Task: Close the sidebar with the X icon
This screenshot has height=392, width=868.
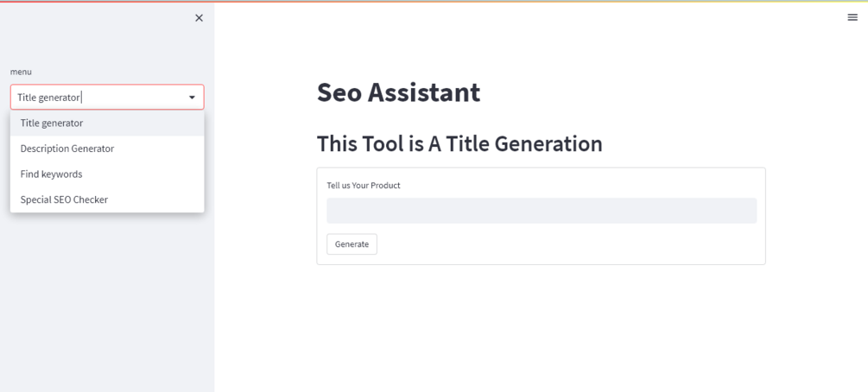Action: 199,18
